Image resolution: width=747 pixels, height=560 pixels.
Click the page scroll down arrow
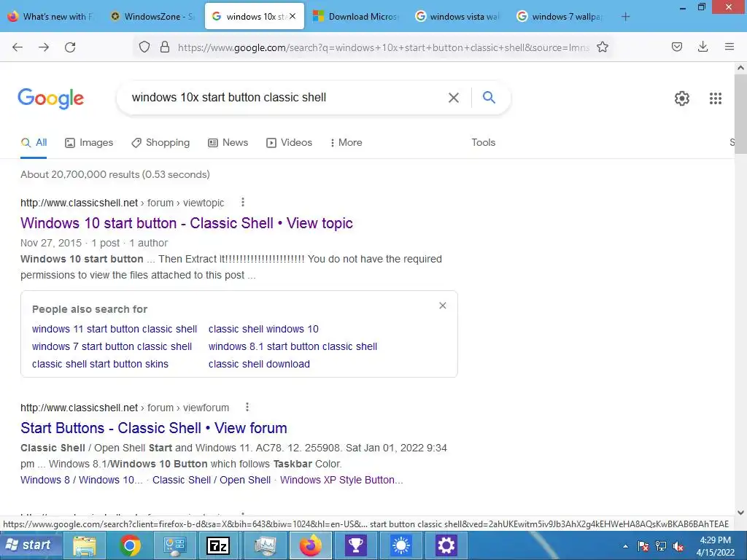740,513
